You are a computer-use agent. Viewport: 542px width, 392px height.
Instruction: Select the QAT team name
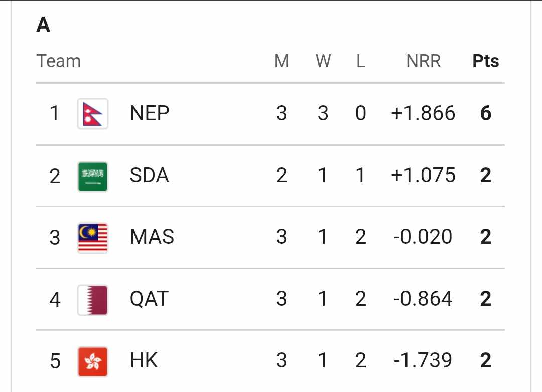149,299
